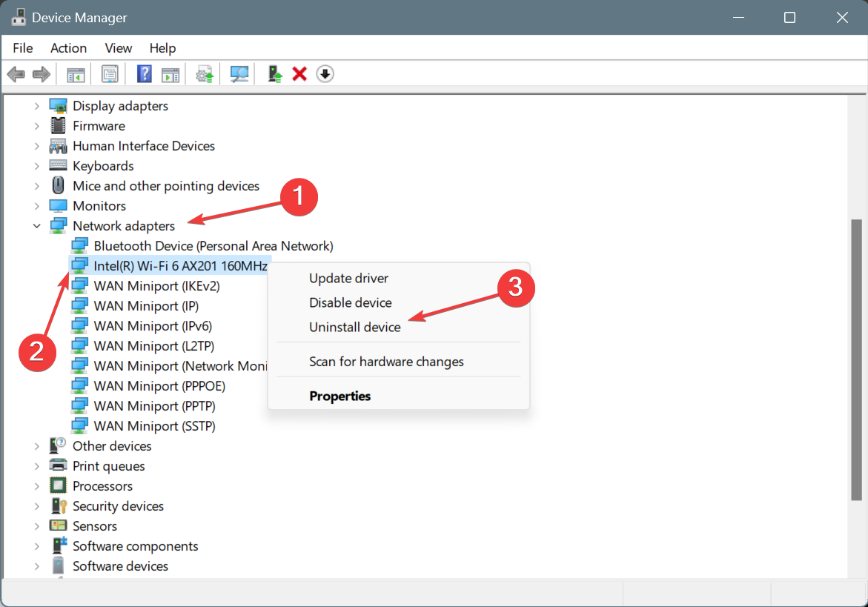Click the Software components icon

[x=59, y=545]
